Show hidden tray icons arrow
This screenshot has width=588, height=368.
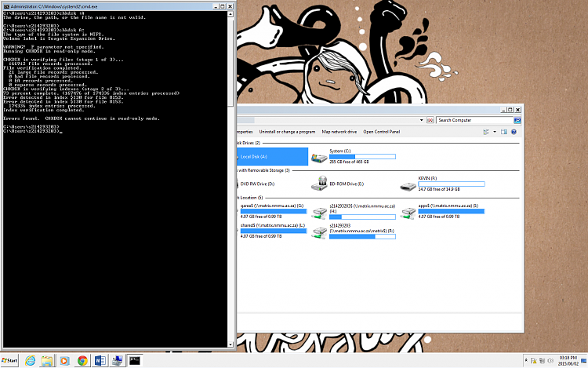click(526, 360)
